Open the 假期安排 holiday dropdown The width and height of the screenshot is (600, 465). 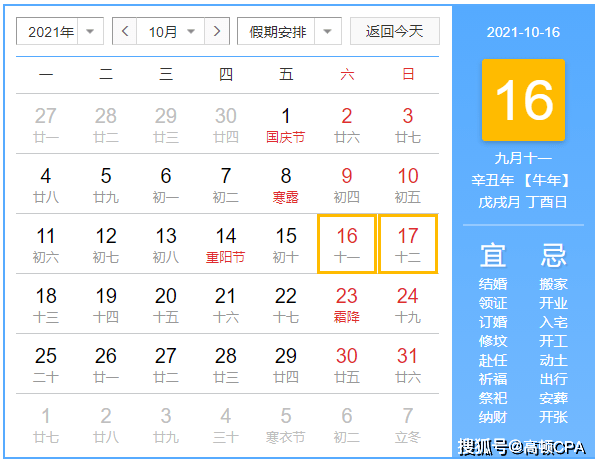click(289, 31)
